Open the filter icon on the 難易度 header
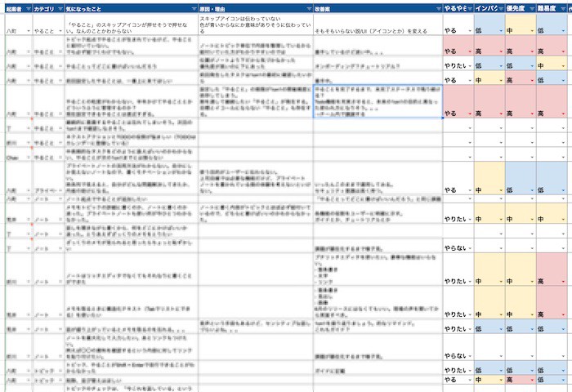Image resolution: width=572 pixels, height=392 pixels. point(563,9)
